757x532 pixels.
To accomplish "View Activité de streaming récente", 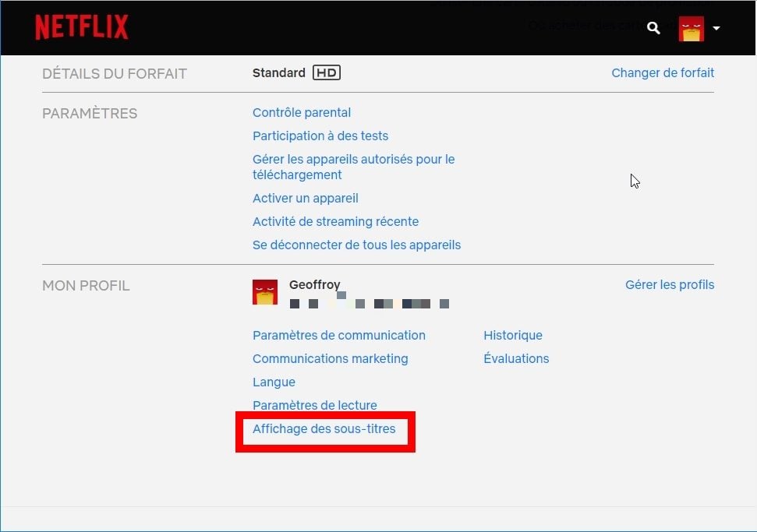I will pyautogui.click(x=335, y=221).
